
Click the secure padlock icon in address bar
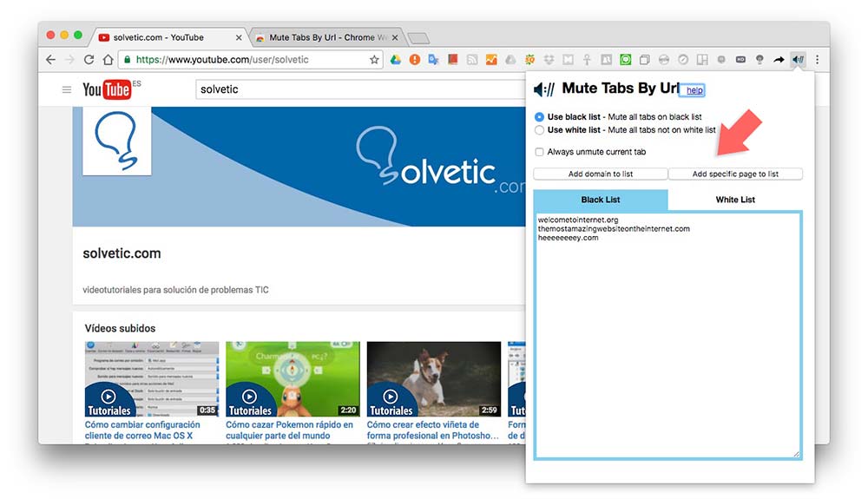point(128,60)
